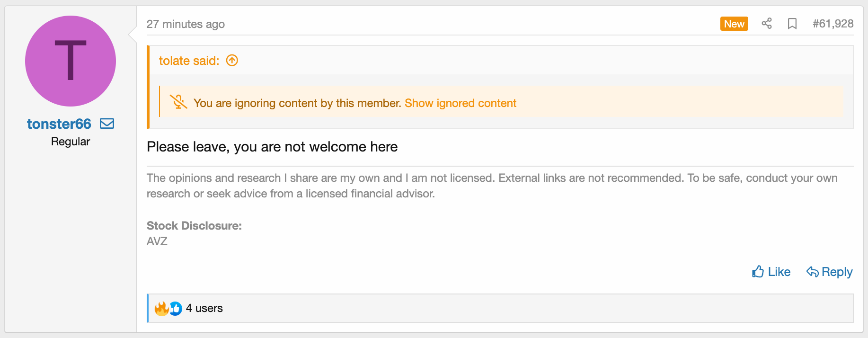Image resolution: width=868 pixels, height=338 pixels.
Task: Click the purple T avatar
Action: click(x=71, y=61)
